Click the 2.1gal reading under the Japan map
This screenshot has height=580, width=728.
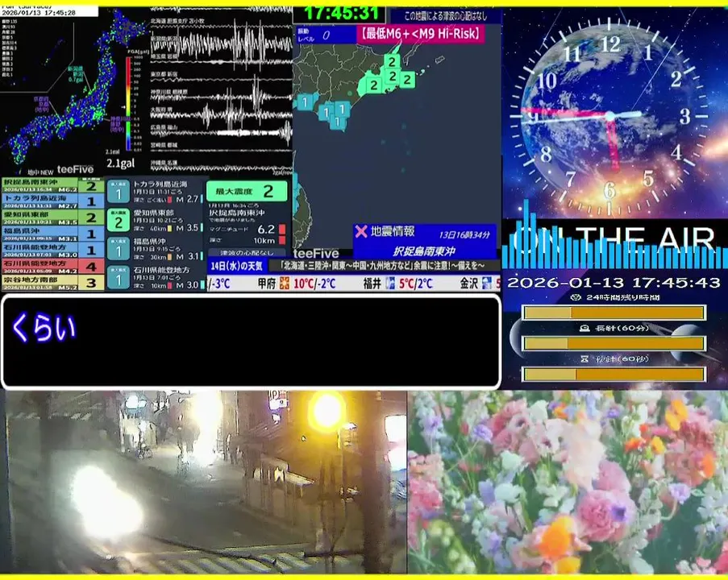[x=120, y=164]
